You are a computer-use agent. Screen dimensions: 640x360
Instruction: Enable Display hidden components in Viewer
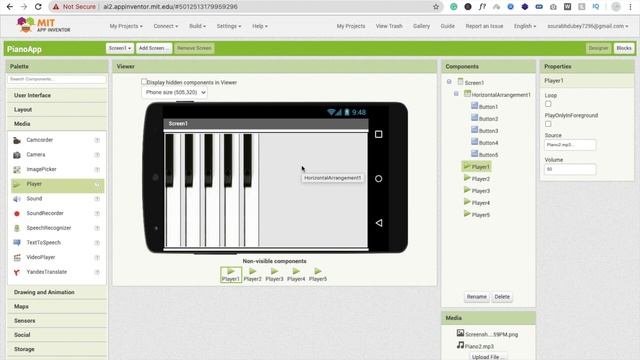click(144, 82)
